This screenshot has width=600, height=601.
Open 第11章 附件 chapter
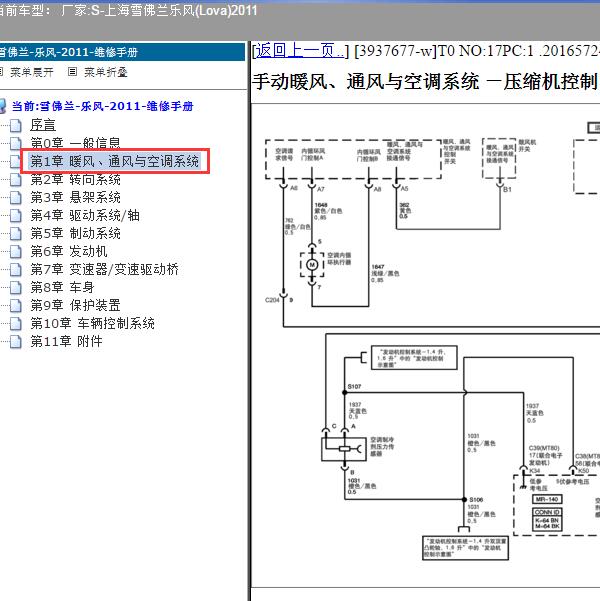tap(66, 341)
